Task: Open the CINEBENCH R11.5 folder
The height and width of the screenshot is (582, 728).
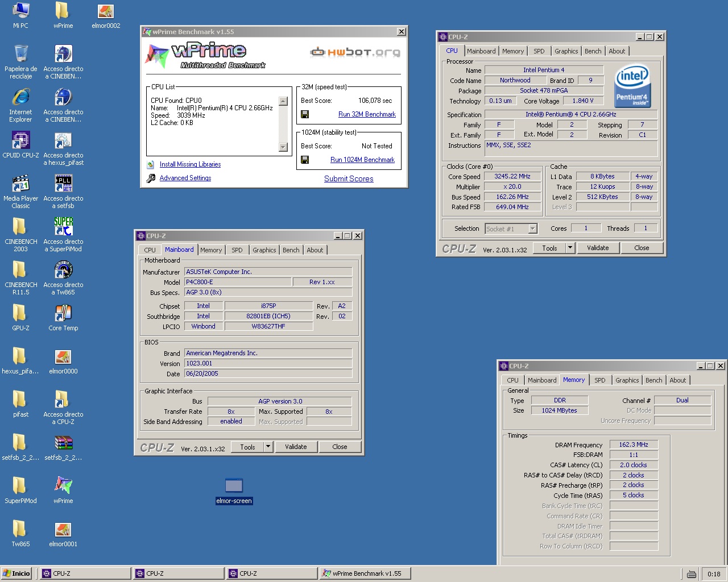Action: [20, 270]
